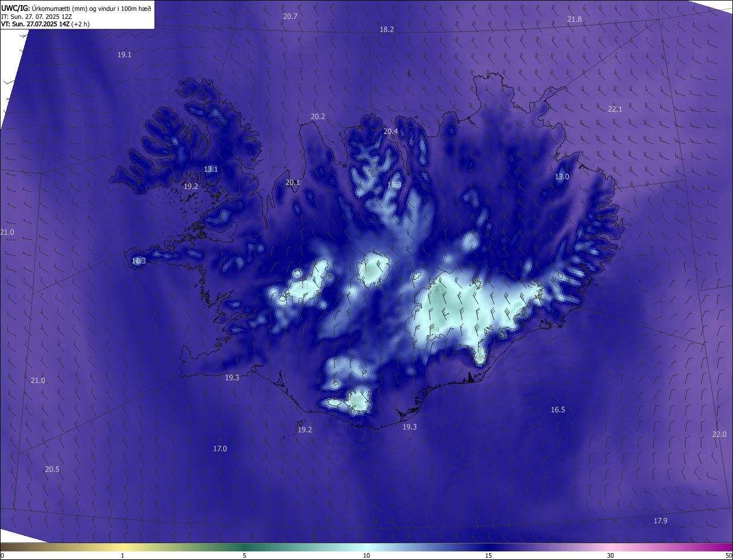Click the map value 21.8

click(574, 19)
